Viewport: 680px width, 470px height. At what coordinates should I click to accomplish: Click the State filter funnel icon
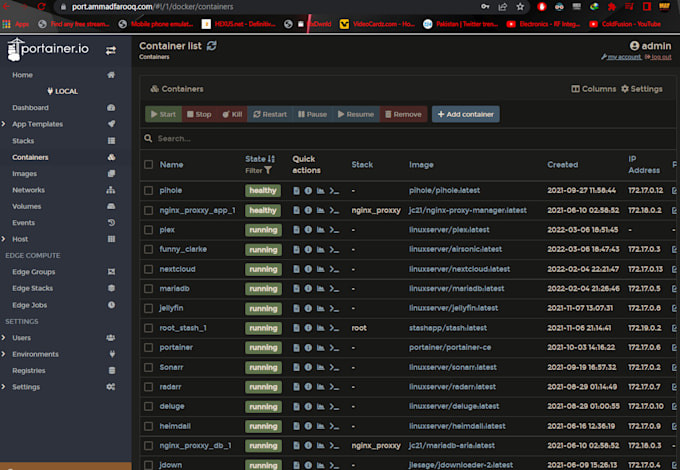(268, 170)
